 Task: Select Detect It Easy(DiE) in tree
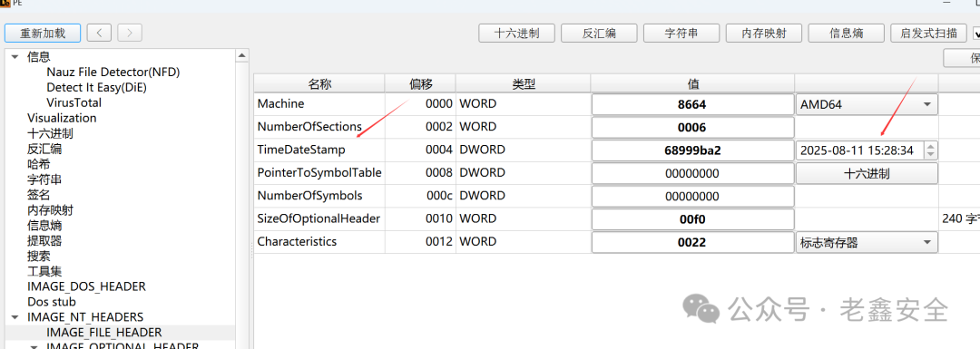point(96,87)
